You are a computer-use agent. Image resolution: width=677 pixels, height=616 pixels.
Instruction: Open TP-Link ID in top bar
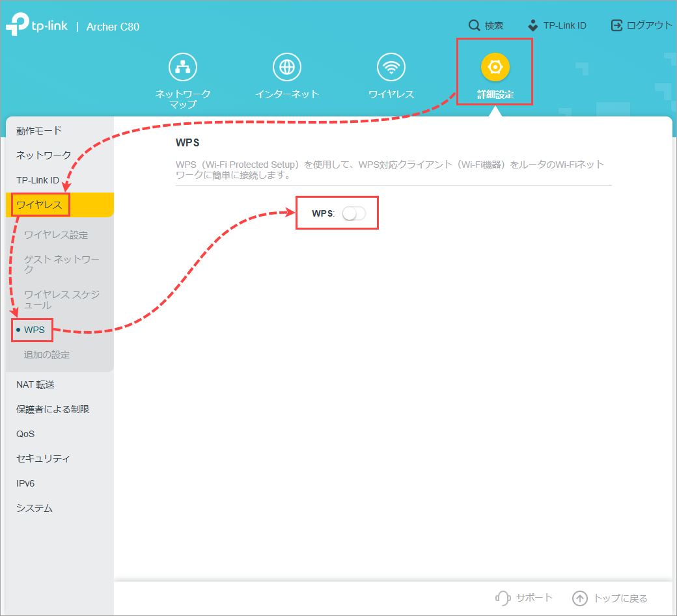click(x=557, y=25)
